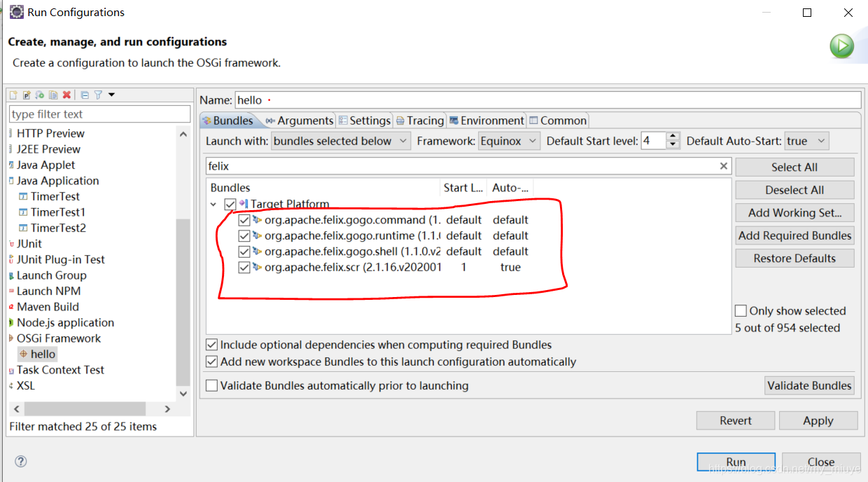
Task: Run the hello OSGi configuration
Action: pyautogui.click(x=736, y=462)
